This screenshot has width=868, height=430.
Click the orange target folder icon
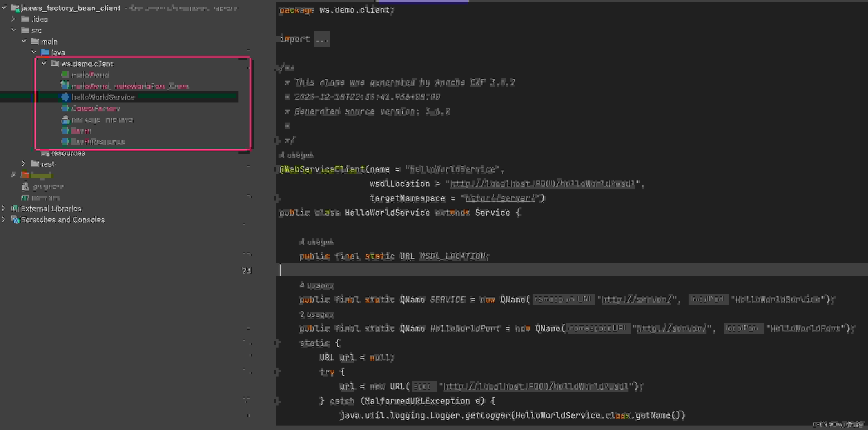click(25, 175)
